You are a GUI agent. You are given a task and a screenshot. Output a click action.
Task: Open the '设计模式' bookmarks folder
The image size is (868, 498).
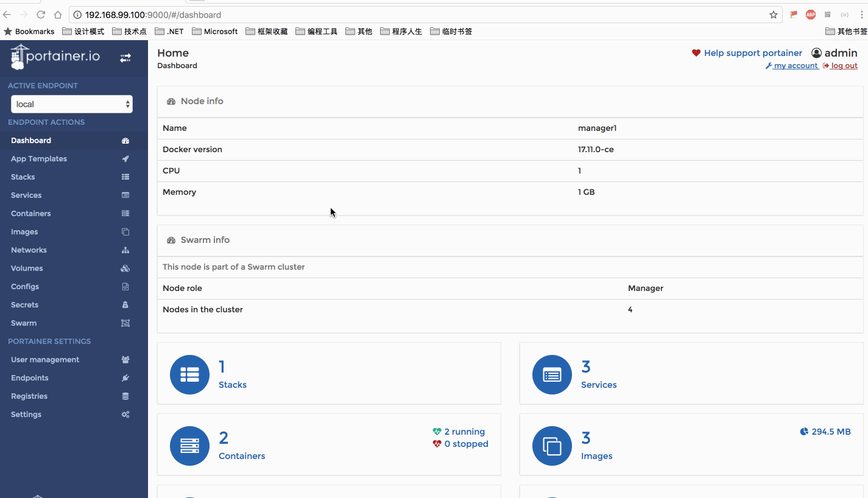[83, 31]
